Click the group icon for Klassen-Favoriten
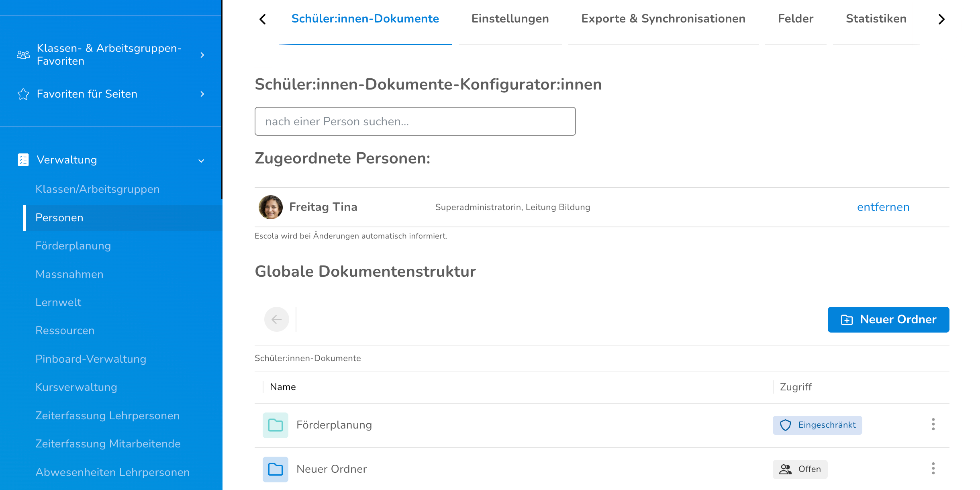The image size is (980, 490). click(x=23, y=55)
